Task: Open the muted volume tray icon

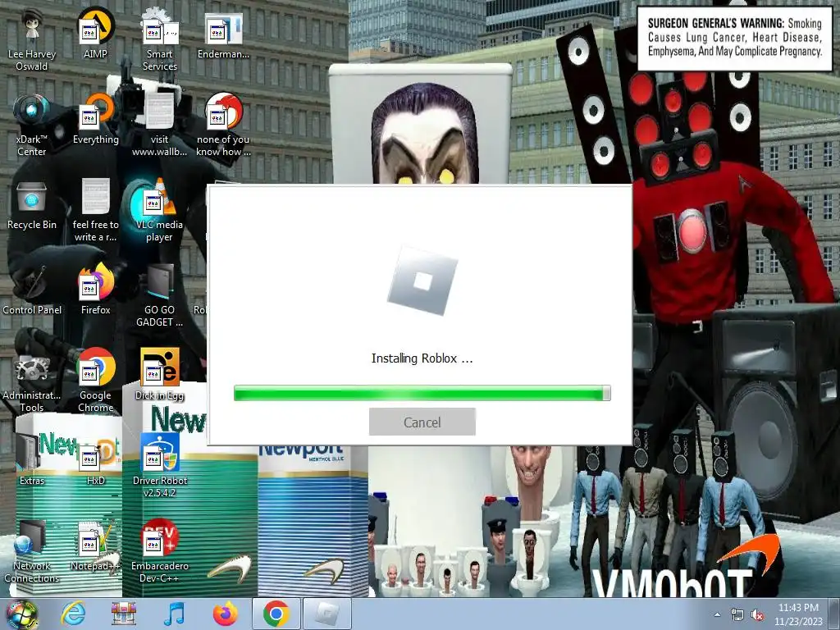Action: click(x=757, y=614)
